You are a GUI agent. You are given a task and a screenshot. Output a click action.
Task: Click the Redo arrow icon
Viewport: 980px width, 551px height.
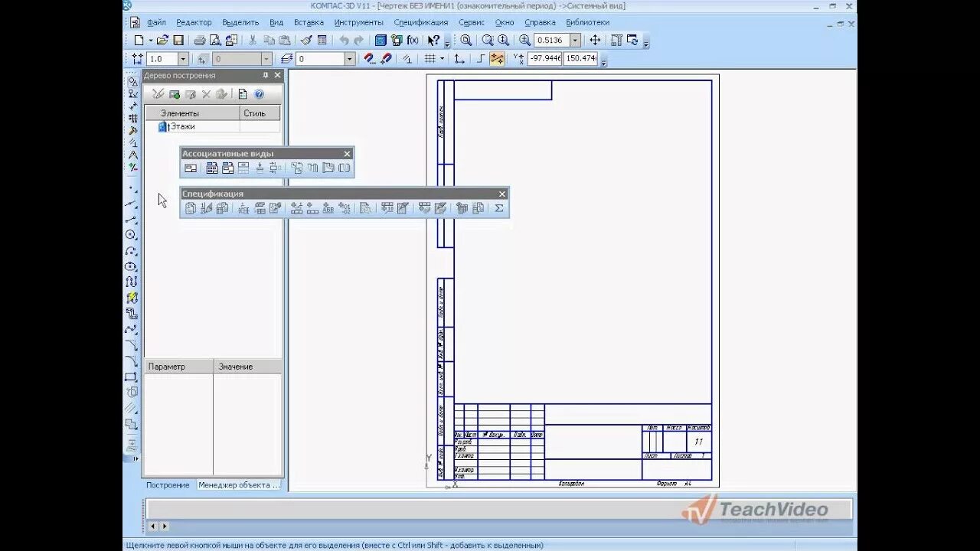(x=359, y=41)
